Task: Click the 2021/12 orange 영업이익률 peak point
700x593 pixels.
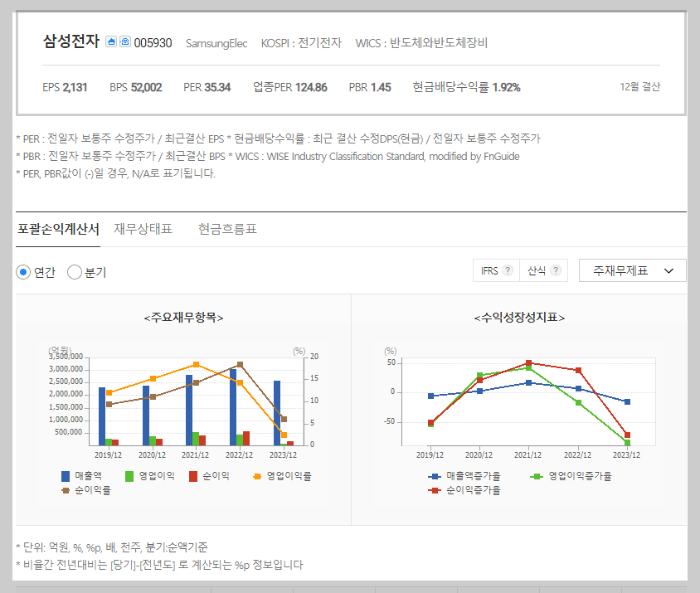Action: pyautogui.click(x=196, y=365)
